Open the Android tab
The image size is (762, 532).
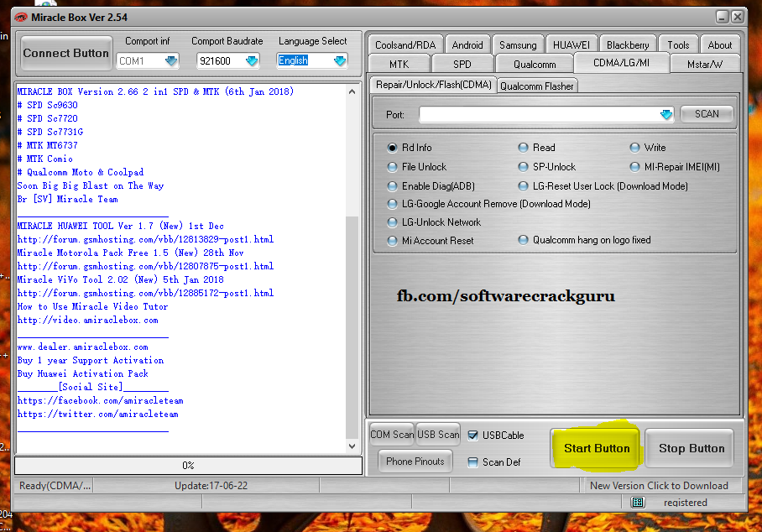click(467, 44)
